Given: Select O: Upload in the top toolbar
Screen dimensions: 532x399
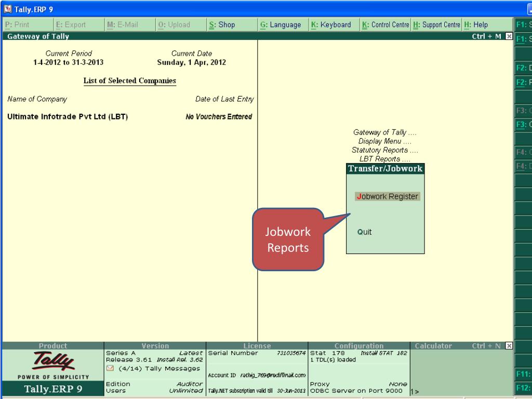Looking at the screenshot, I should pyautogui.click(x=181, y=25).
